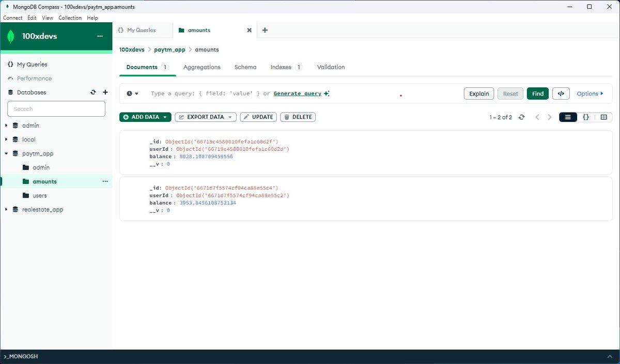Open a new tab with plus icon
Image resolution: width=620 pixels, height=364 pixels.
click(x=265, y=30)
